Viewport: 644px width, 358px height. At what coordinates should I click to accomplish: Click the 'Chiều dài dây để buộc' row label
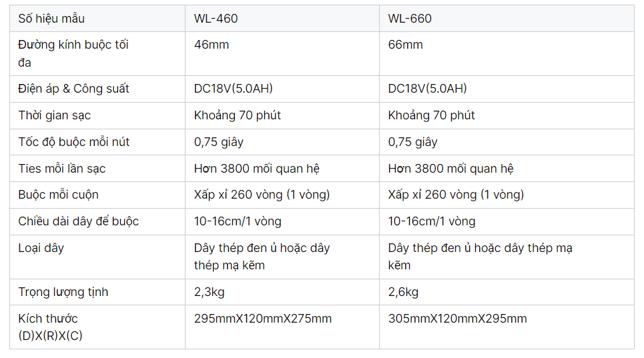[78, 221]
